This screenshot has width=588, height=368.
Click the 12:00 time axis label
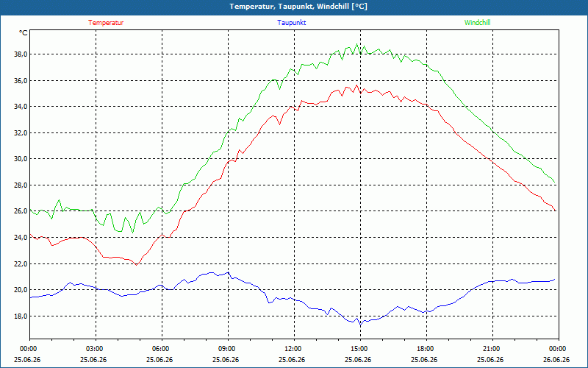tap(294, 349)
